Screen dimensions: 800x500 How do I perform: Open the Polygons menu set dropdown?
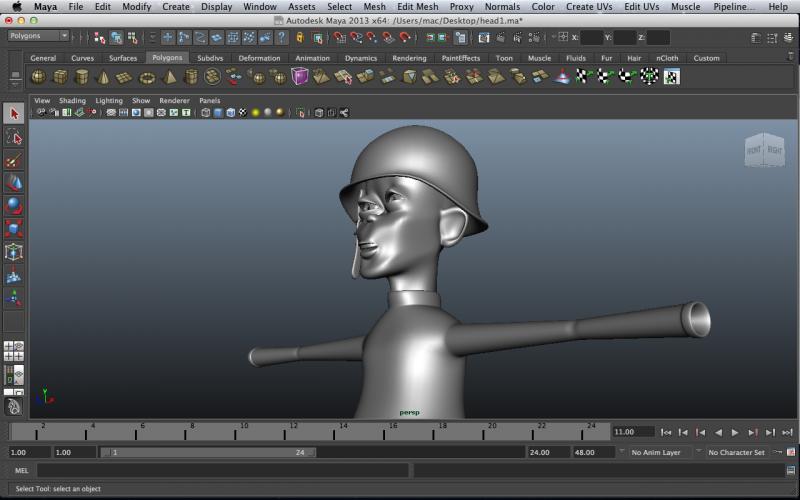[x=38, y=36]
